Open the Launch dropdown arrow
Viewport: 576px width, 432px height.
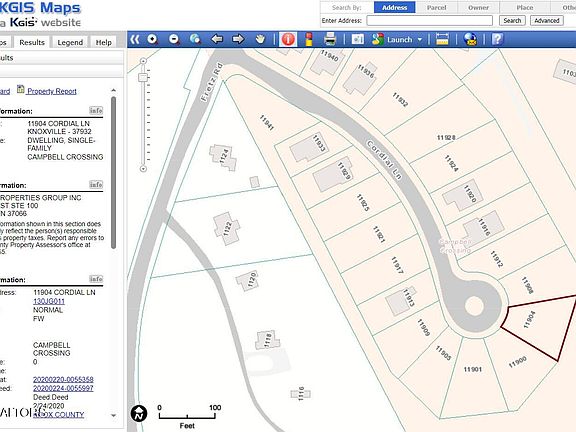420,39
